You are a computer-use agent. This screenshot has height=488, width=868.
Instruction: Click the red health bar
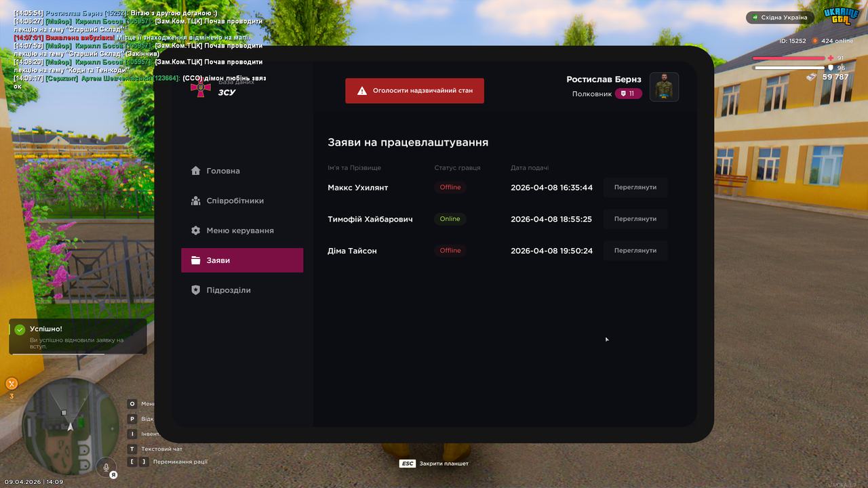pyautogui.click(x=789, y=58)
